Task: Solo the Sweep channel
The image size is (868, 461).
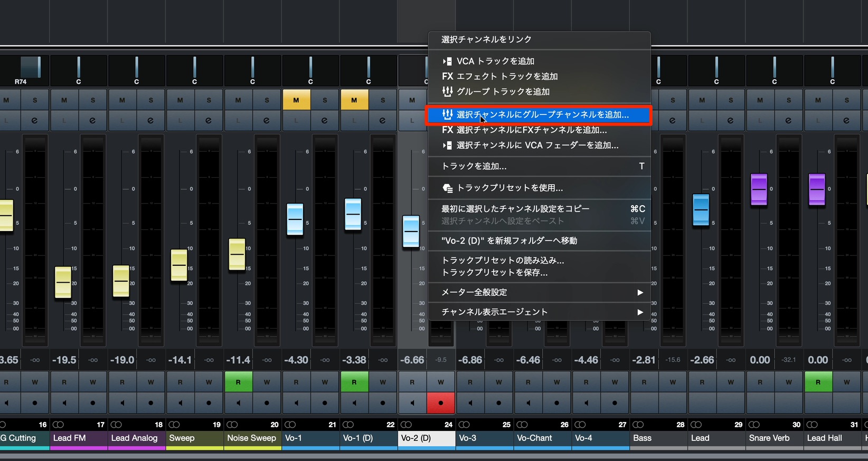Action: tap(209, 100)
